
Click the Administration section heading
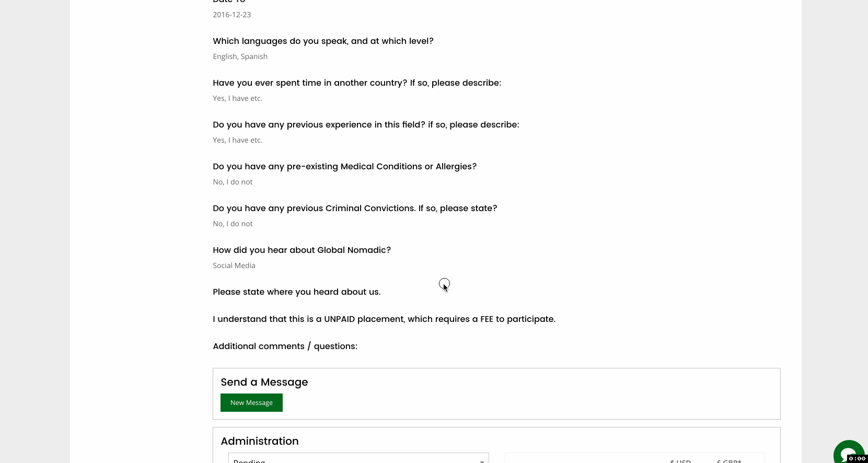[259, 441]
